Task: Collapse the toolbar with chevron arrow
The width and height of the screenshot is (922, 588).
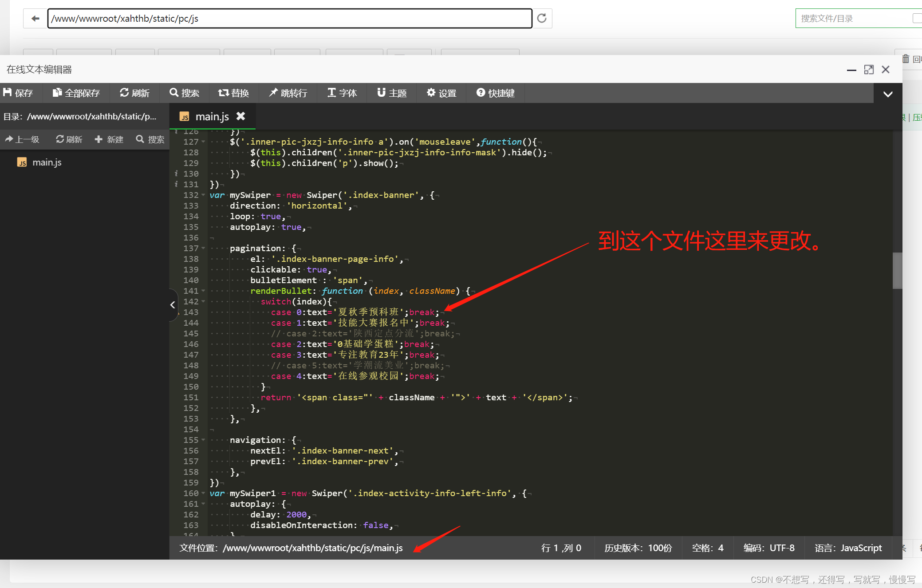Action: click(888, 94)
